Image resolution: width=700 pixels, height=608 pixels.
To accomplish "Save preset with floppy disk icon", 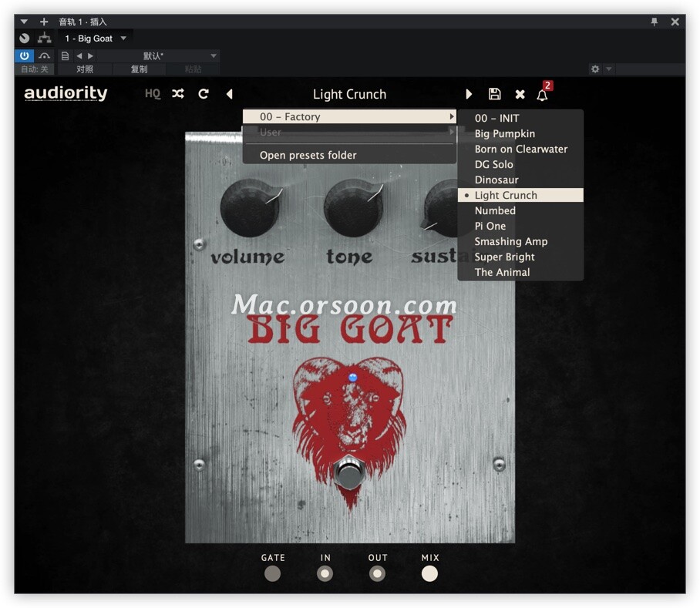I will pyautogui.click(x=495, y=94).
